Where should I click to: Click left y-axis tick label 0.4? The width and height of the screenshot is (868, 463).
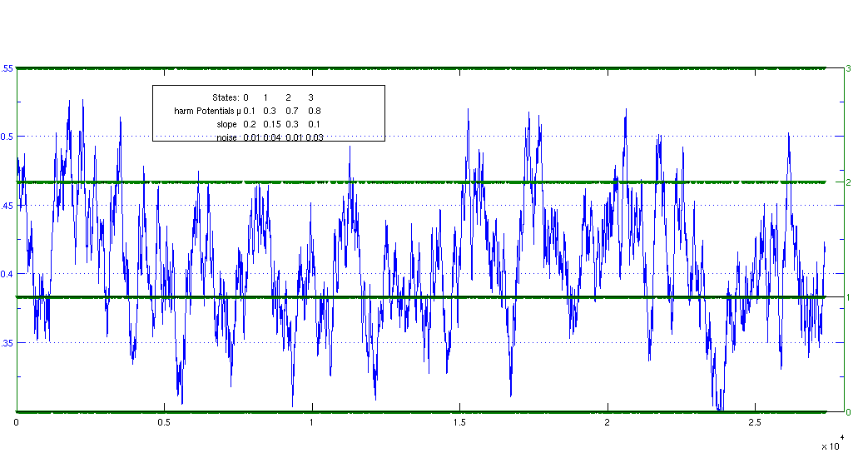[7, 274]
